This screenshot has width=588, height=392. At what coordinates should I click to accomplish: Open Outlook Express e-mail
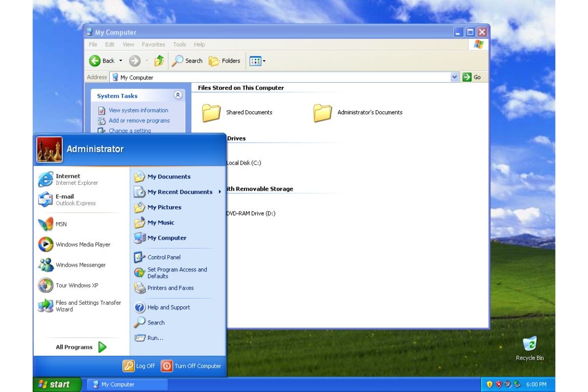coord(65,199)
